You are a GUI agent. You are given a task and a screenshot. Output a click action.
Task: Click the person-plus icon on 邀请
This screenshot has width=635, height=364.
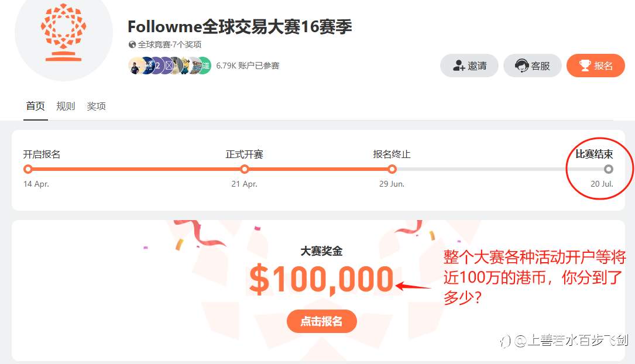pos(459,66)
